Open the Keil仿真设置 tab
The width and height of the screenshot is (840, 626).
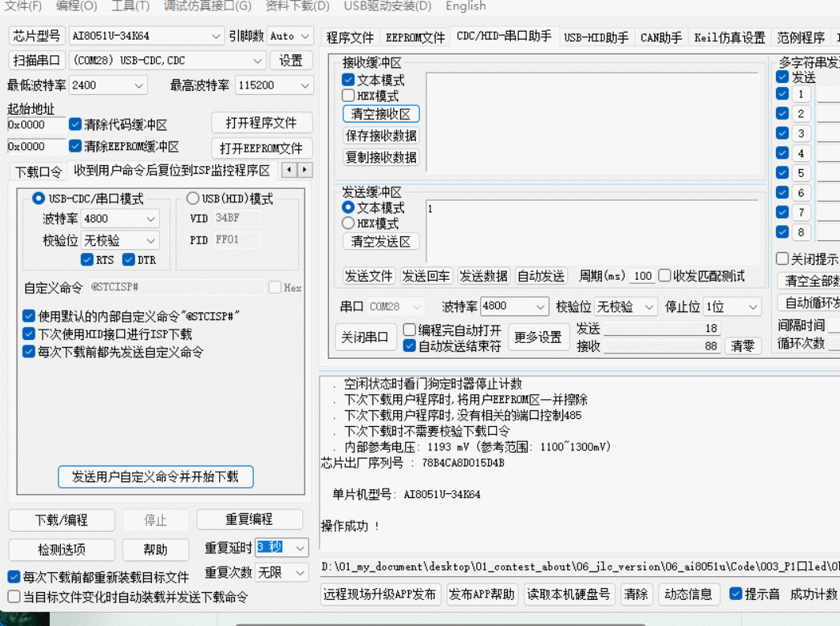[x=729, y=37]
